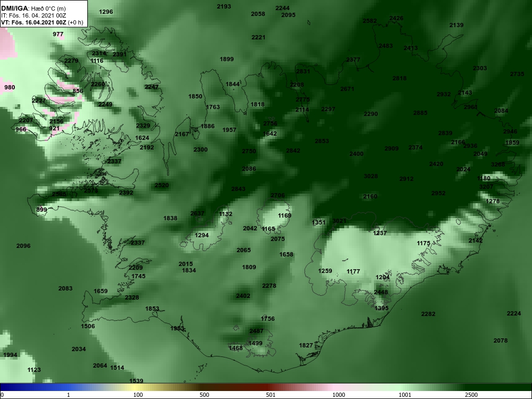Click the yellow section near legend label 100

[x=136, y=387]
